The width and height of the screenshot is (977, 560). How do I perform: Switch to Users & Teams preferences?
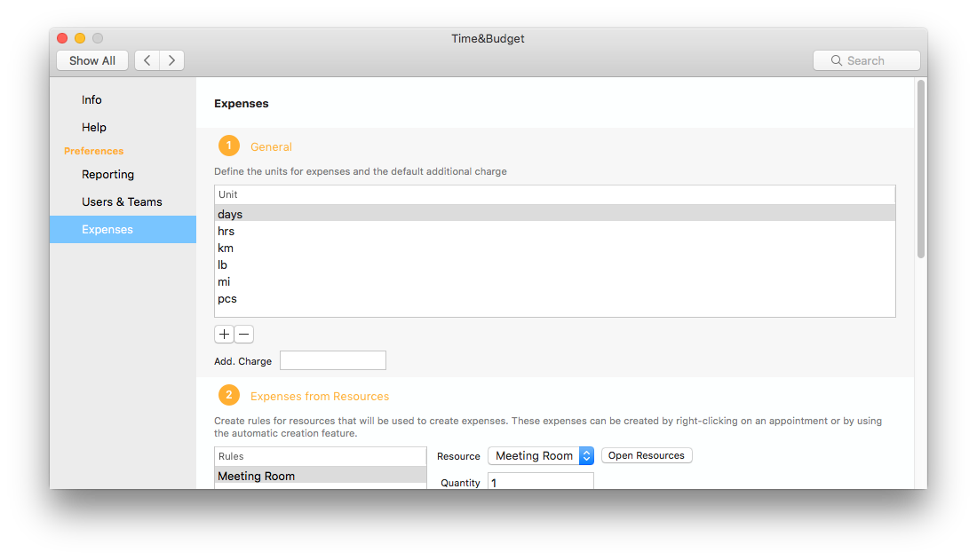122,201
